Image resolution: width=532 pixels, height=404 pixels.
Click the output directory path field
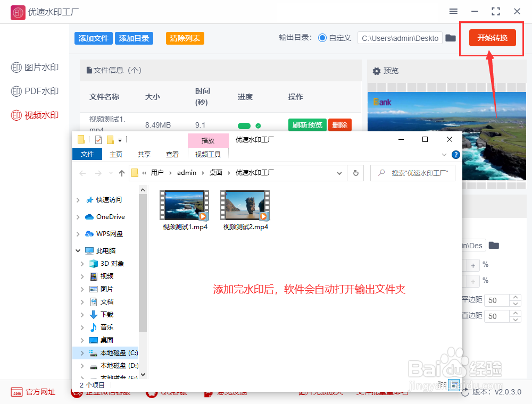coord(400,38)
